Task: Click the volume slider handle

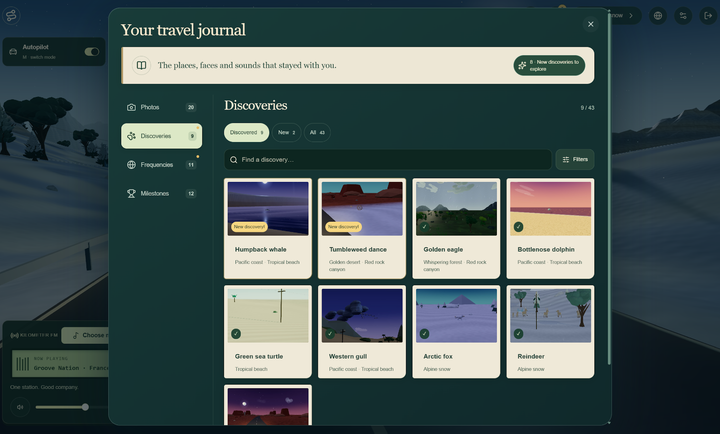Action: tap(85, 407)
